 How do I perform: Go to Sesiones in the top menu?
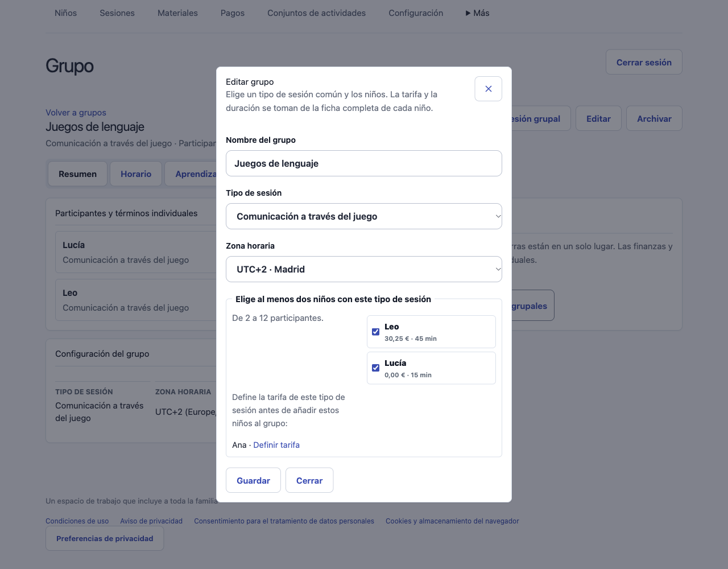point(117,13)
